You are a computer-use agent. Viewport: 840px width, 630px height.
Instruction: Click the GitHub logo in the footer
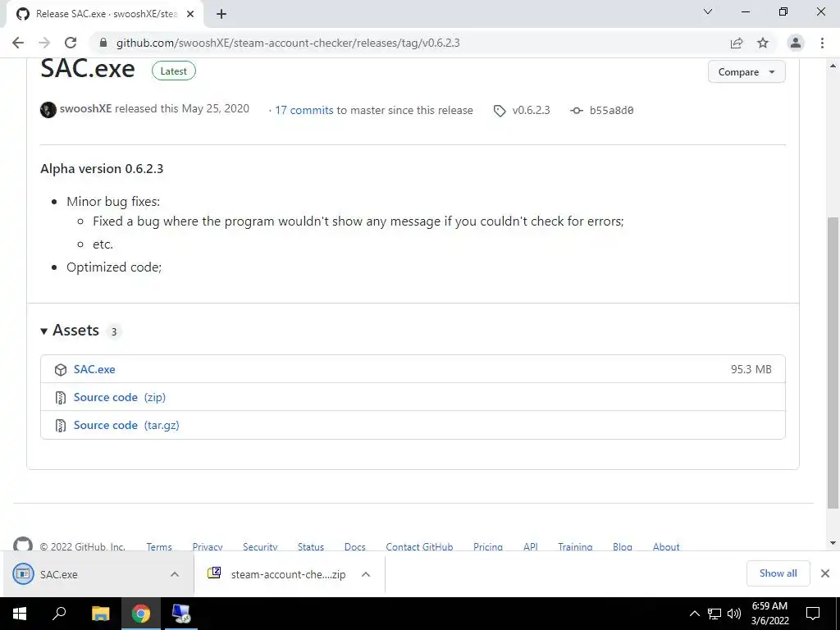22,545
